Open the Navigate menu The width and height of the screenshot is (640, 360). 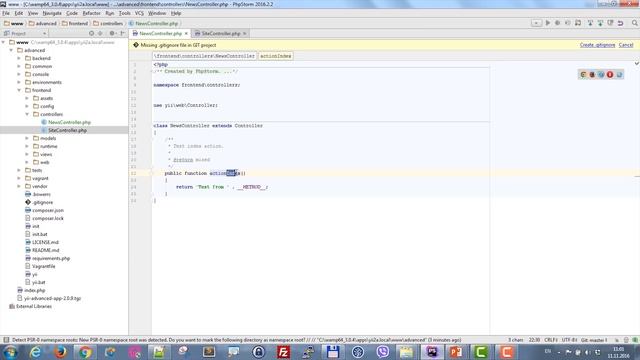[x=52, y=13]
